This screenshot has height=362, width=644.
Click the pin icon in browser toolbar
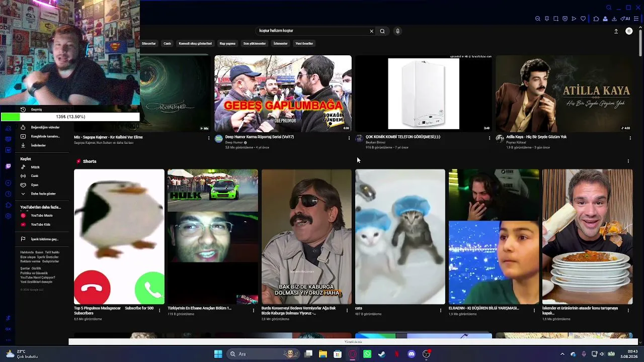coord(547,19)
